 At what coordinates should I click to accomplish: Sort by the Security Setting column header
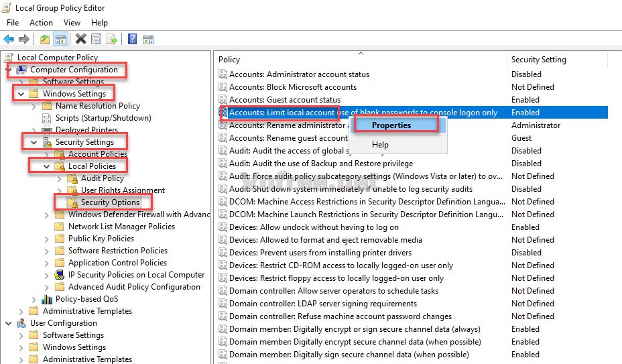tap(557, 60)
